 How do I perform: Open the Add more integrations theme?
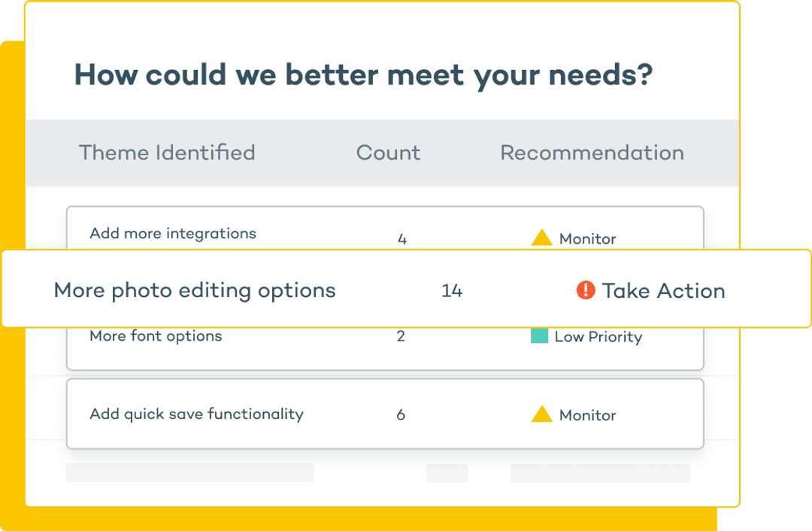[173, 234]
